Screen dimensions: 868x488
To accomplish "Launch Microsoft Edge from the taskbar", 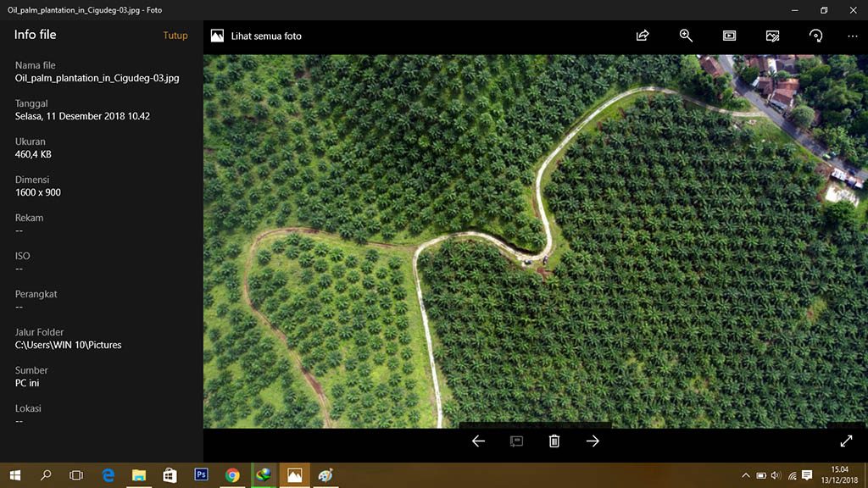I will (108, 475).
